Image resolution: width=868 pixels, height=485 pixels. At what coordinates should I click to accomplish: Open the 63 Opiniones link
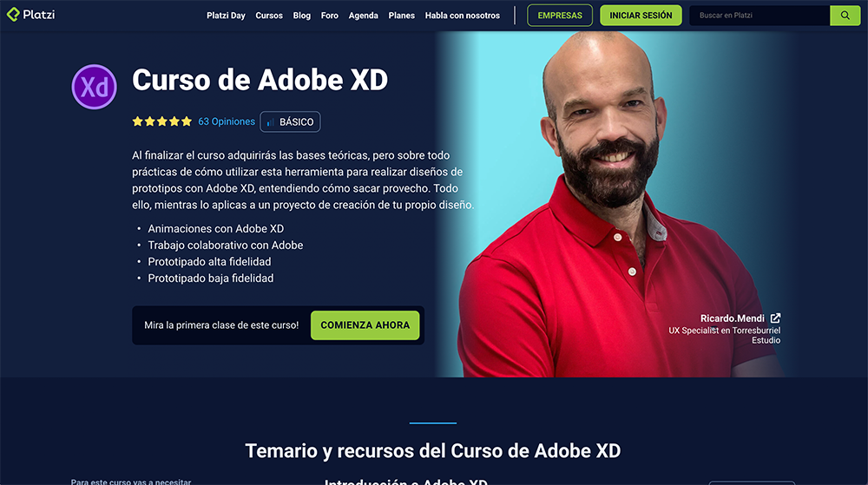(x=227, y=121)
